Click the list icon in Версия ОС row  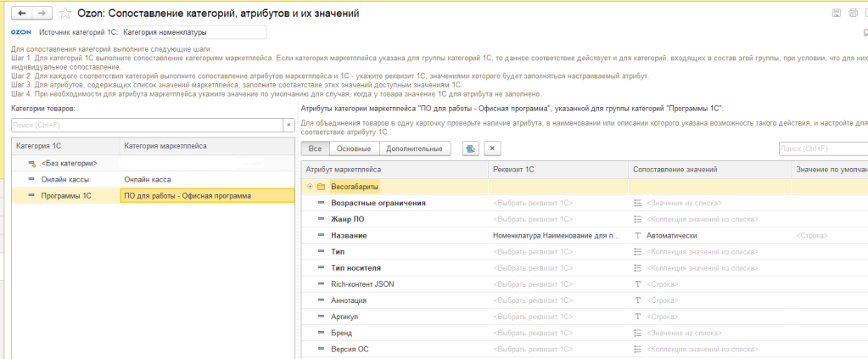tap(637, 349)
